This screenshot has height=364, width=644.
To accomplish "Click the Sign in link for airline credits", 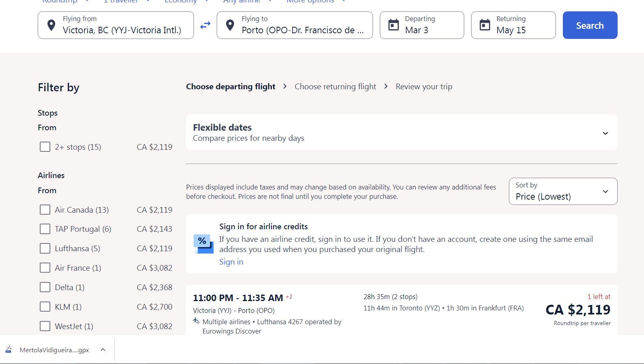I will [x=231, y=262].
